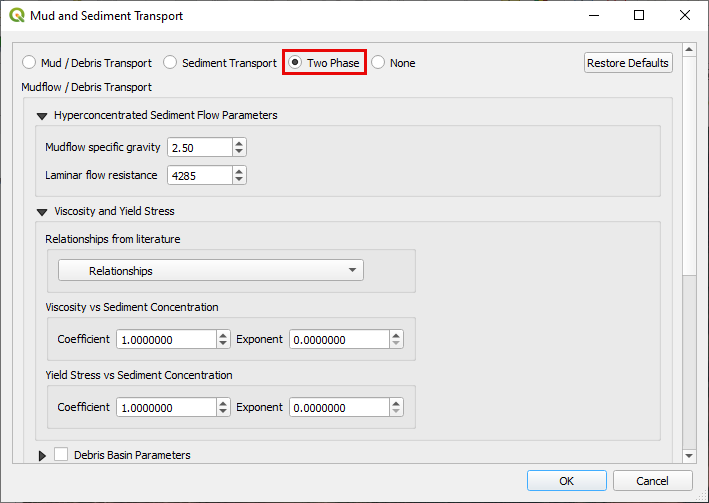Click the Yield Stress Coefficient input field
Screen dimensions: 709x503
point(165,408)
